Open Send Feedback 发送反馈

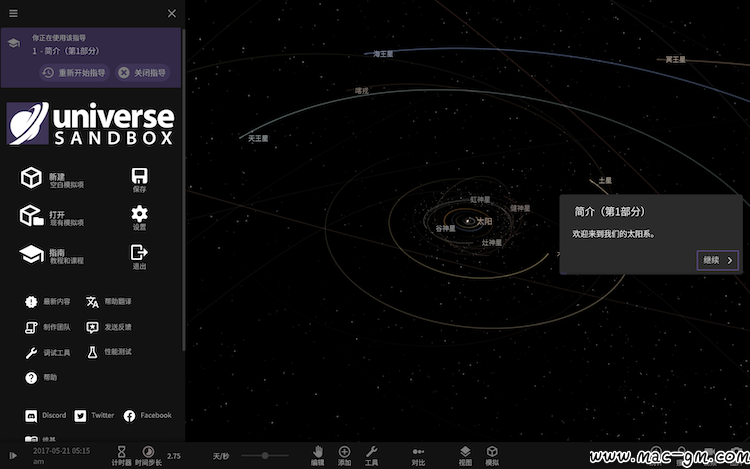click(109, 327)
